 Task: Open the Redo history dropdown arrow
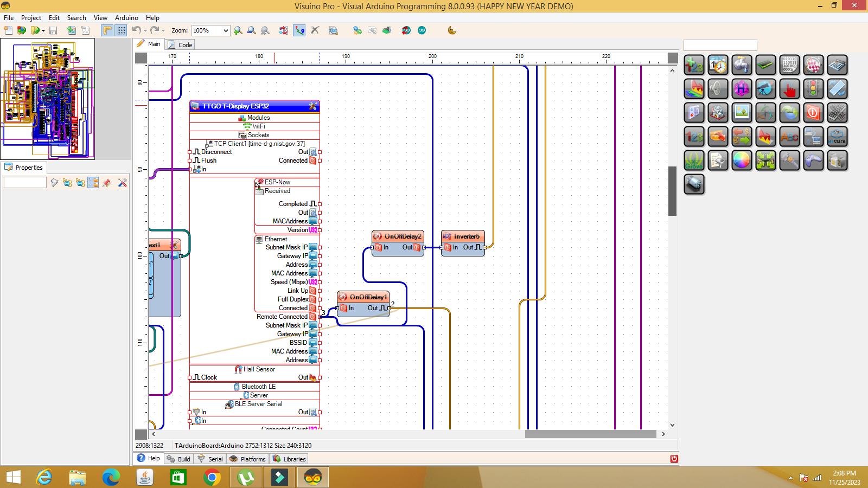(163, 31)
